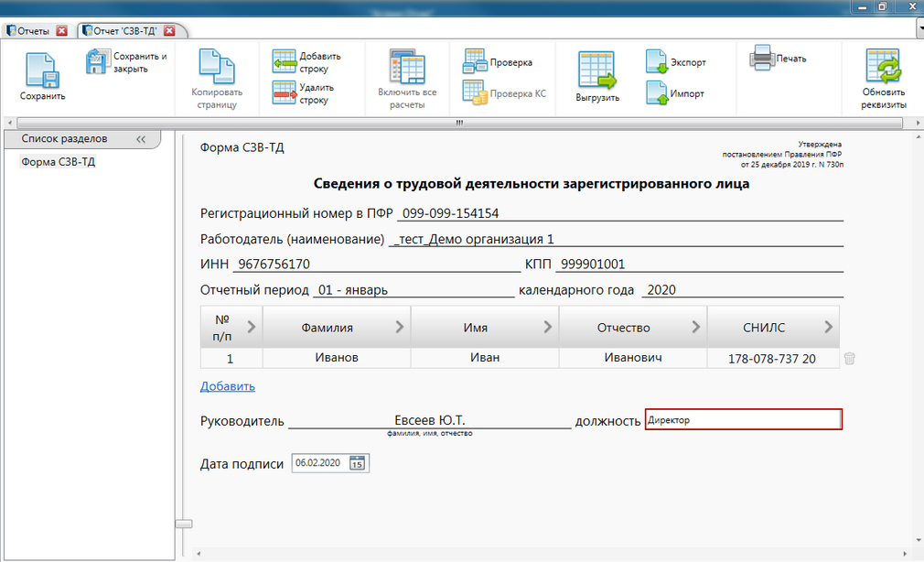The image size is (924, 562).
Task: Expand the Отчество column arrow
Action: 696,327
